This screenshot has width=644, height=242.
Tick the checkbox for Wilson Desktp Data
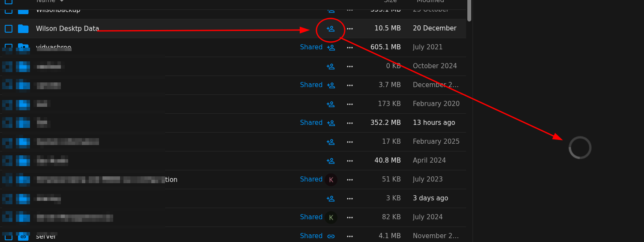pos(9,29)
